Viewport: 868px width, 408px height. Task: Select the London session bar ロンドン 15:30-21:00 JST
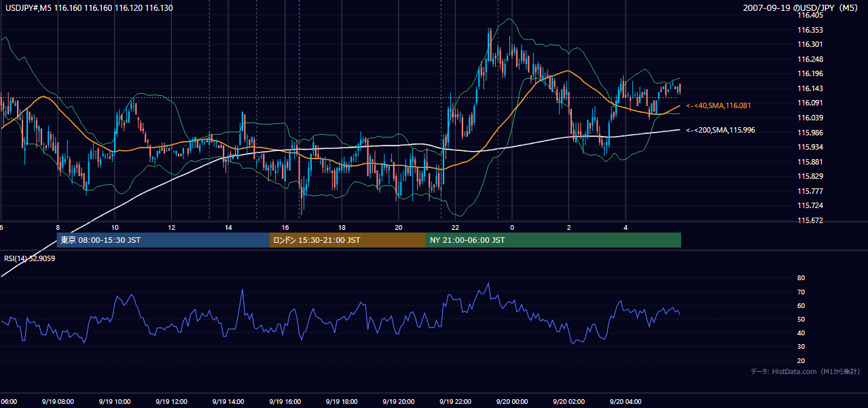348,240
